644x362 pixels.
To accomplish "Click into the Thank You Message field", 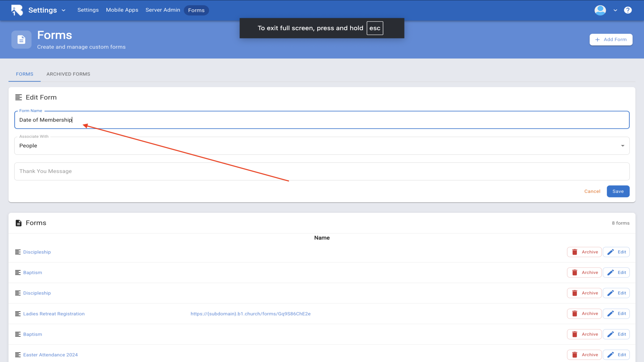I will (x=321, y=171).
